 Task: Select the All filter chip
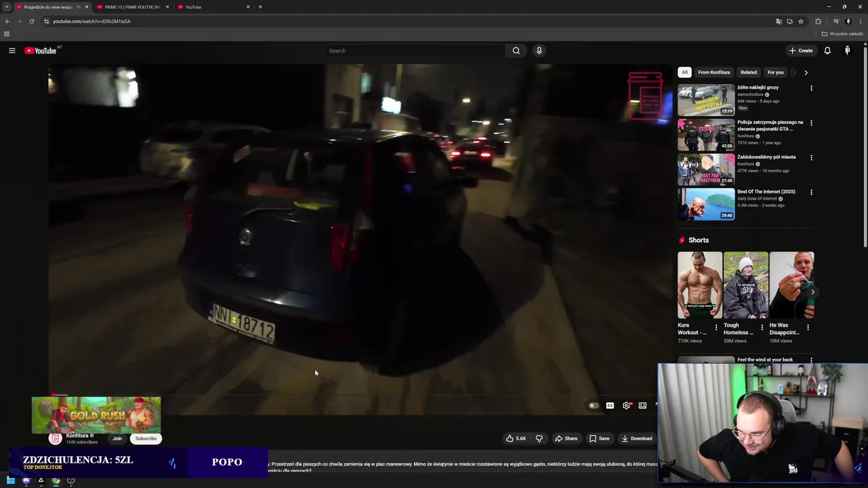click(684, 73)
